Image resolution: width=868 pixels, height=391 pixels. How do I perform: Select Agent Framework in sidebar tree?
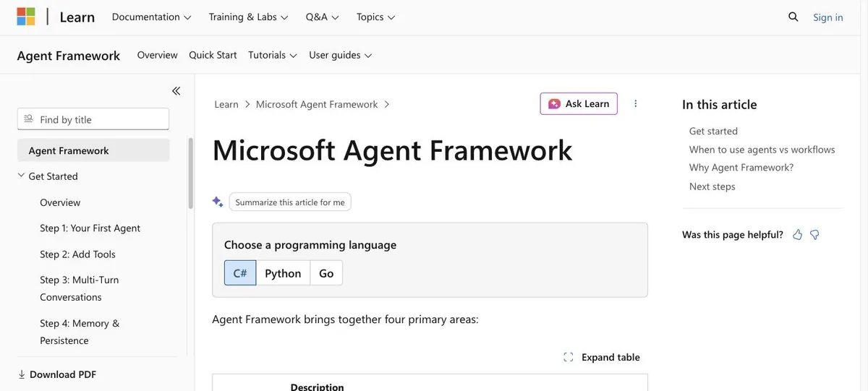coord(93,150)
